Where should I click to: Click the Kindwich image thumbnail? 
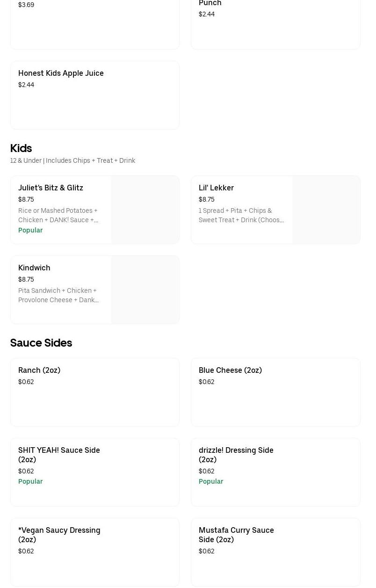tap(145, 290)
